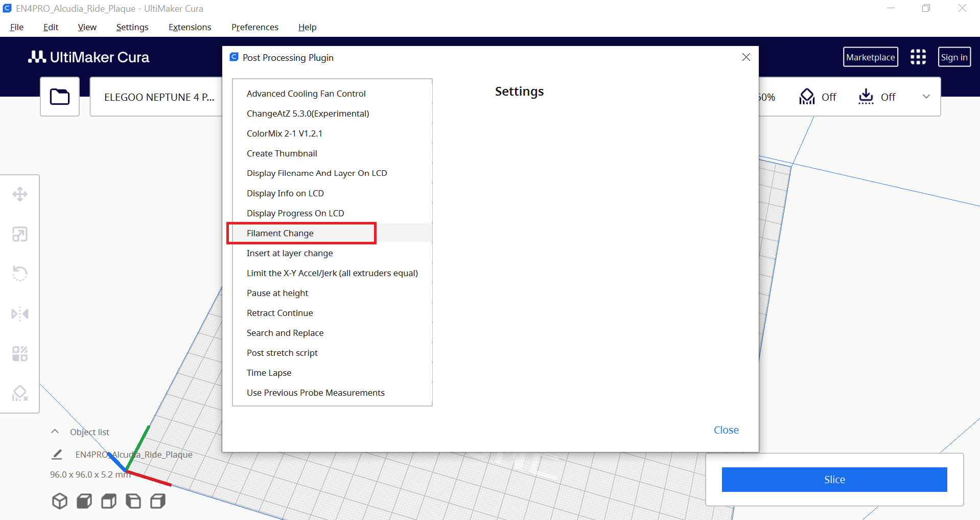Switch to right side view cube icon
This screenshot has width=980, height=520.
158,501
